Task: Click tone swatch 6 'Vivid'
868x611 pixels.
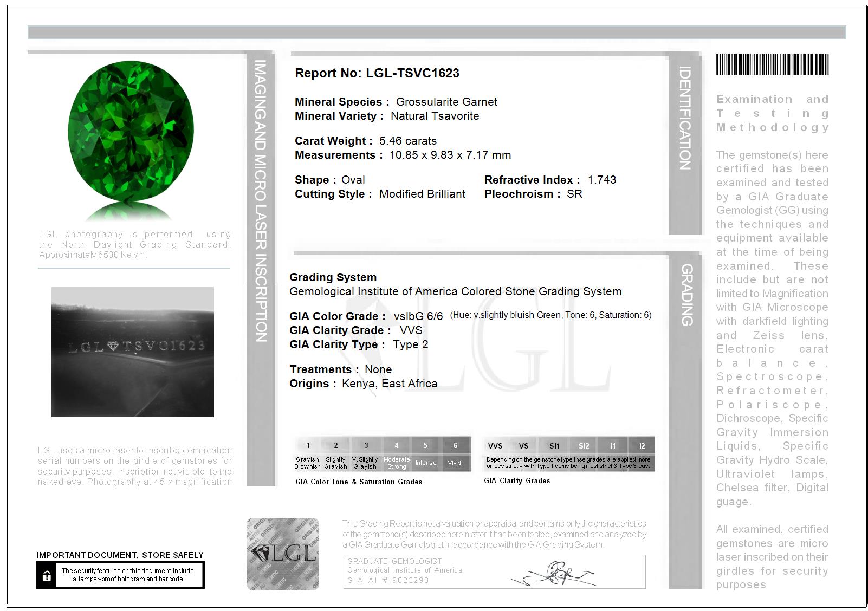Action: [x=456, y=454]
